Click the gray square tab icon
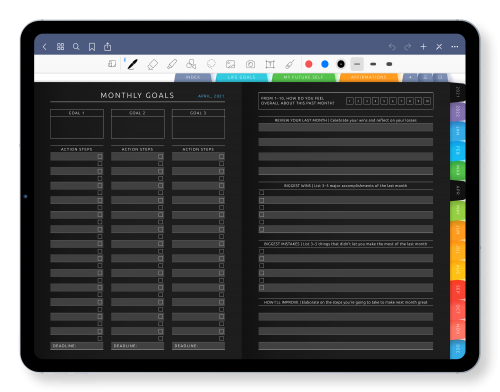The image size is (500, 392). click(440, 77)
